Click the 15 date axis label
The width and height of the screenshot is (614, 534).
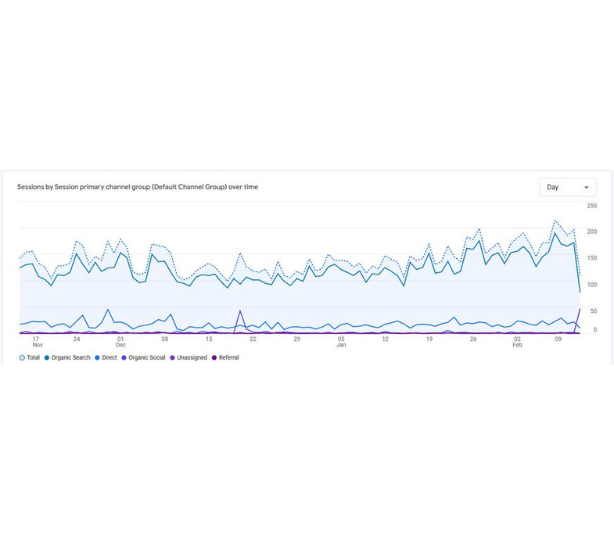pyautogui.click(x=209, y=338)
